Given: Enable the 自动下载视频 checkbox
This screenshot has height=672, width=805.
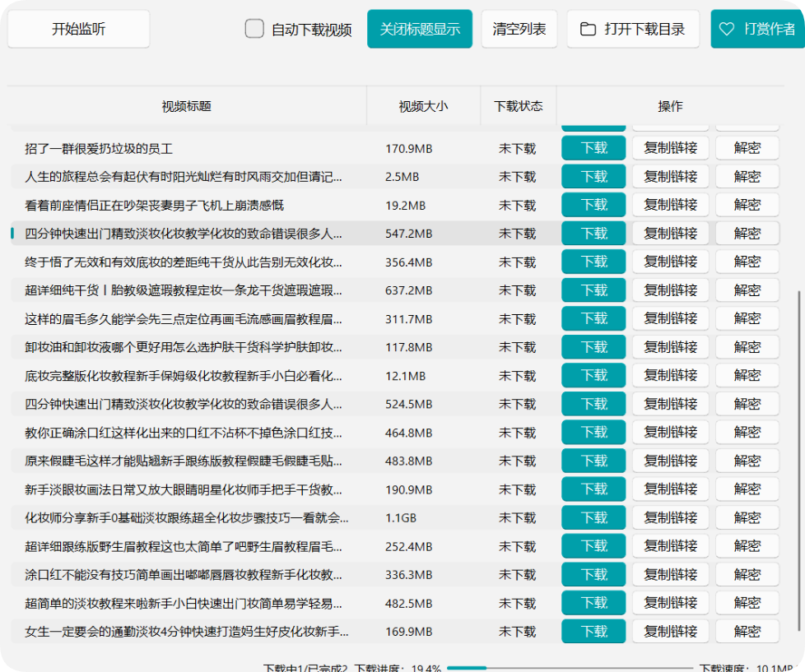Looking at the screenshot, I should 254,29.
